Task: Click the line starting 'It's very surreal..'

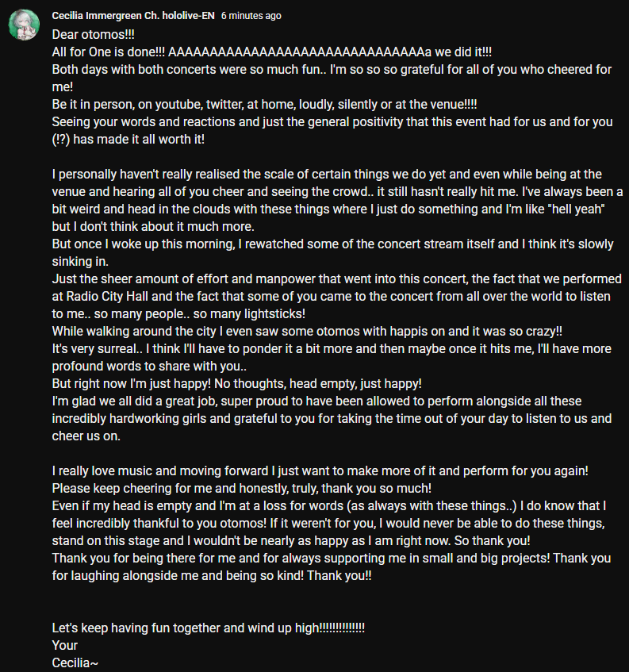Action: [332, 358]
